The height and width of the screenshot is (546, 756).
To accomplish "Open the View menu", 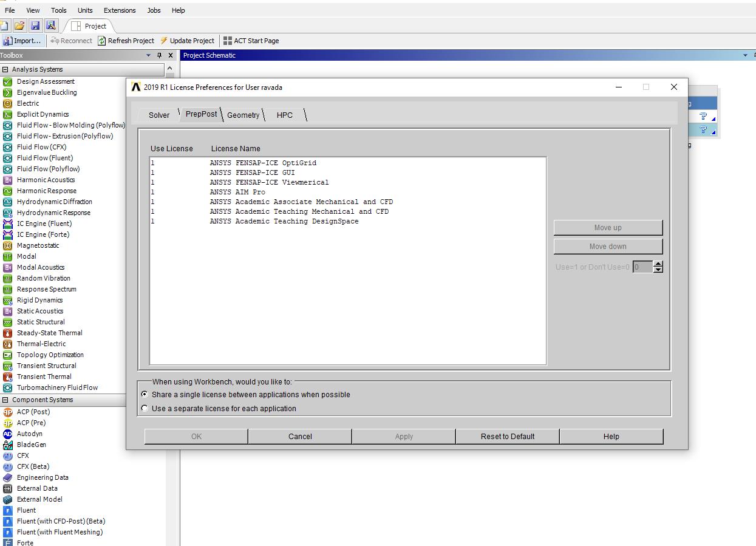I will coord(33,10).
